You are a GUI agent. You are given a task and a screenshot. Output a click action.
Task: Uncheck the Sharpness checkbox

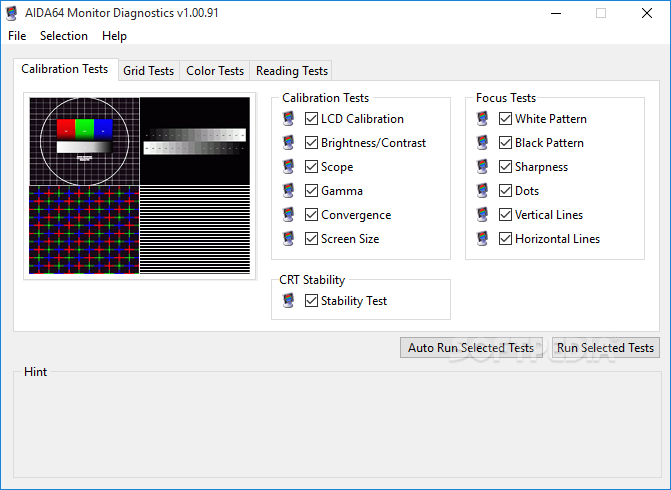pos(505,166)
